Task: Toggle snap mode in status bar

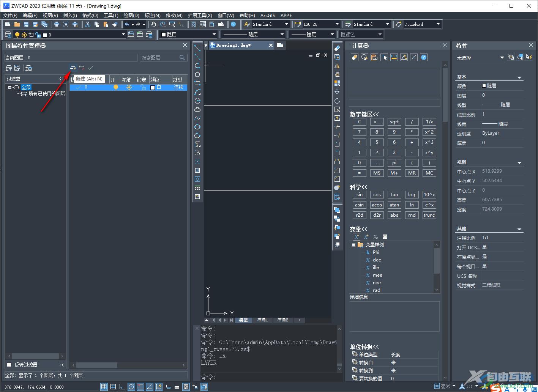Action: click(x=104, y=387)
